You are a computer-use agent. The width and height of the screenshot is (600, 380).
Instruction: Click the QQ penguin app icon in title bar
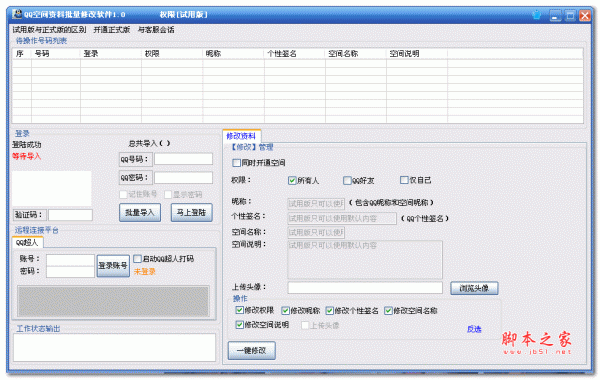pyautogui.click(x=17, y=14)
